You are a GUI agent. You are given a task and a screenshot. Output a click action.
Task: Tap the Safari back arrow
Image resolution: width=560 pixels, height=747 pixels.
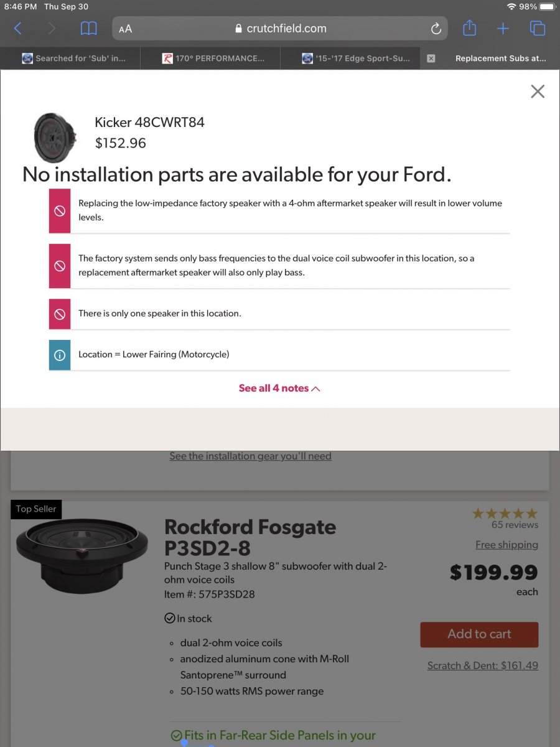click(17, 29)
